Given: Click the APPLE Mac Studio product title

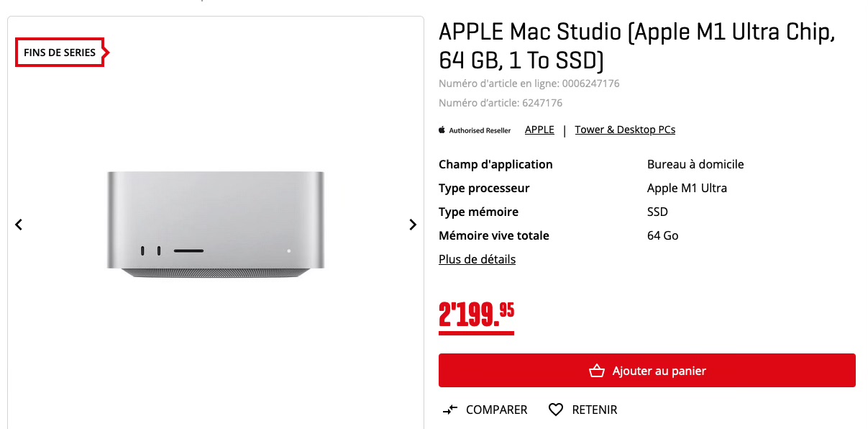Looking at the screenshot, I should 636,46.
